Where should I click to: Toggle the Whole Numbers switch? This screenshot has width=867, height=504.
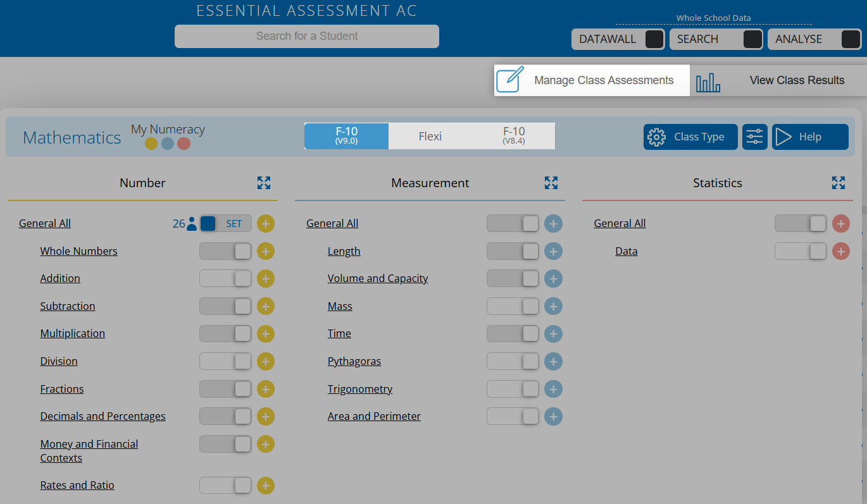pyautogui.click(x=225, y=251)
